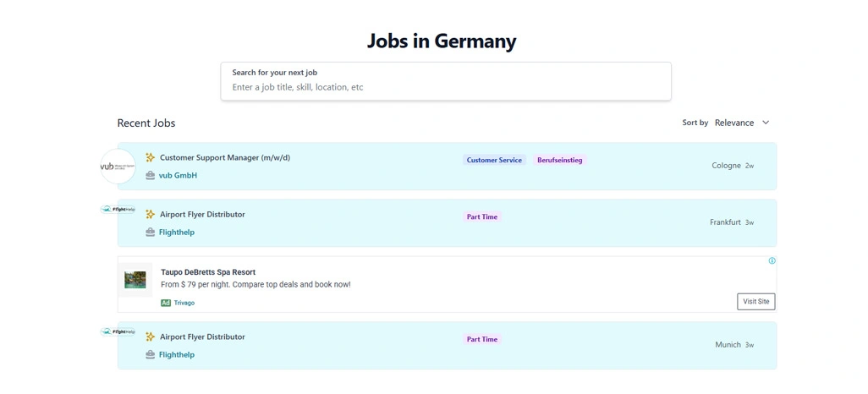Open the vub company logo
868x394 pixels.
point(118,167)
